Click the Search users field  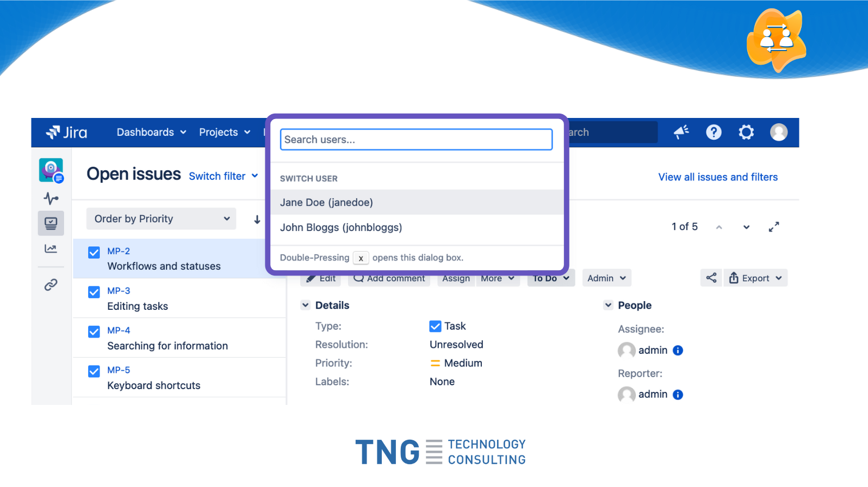pos(417,140)
